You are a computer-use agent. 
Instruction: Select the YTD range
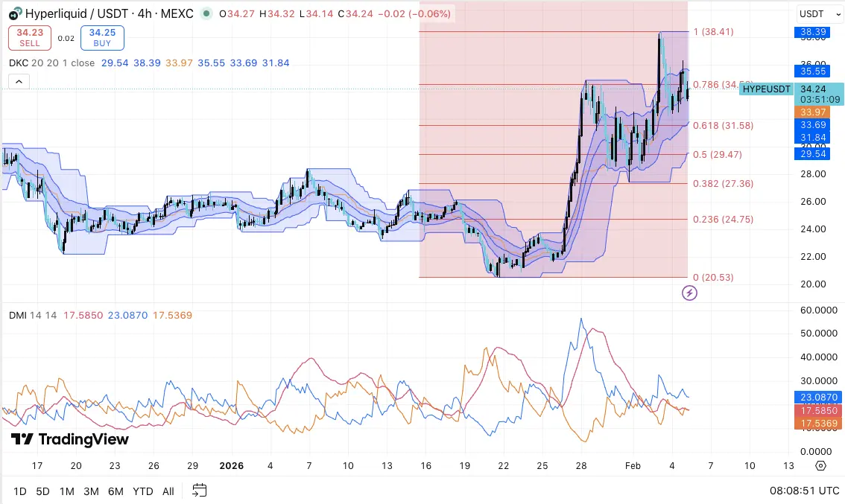coord(142,491)
